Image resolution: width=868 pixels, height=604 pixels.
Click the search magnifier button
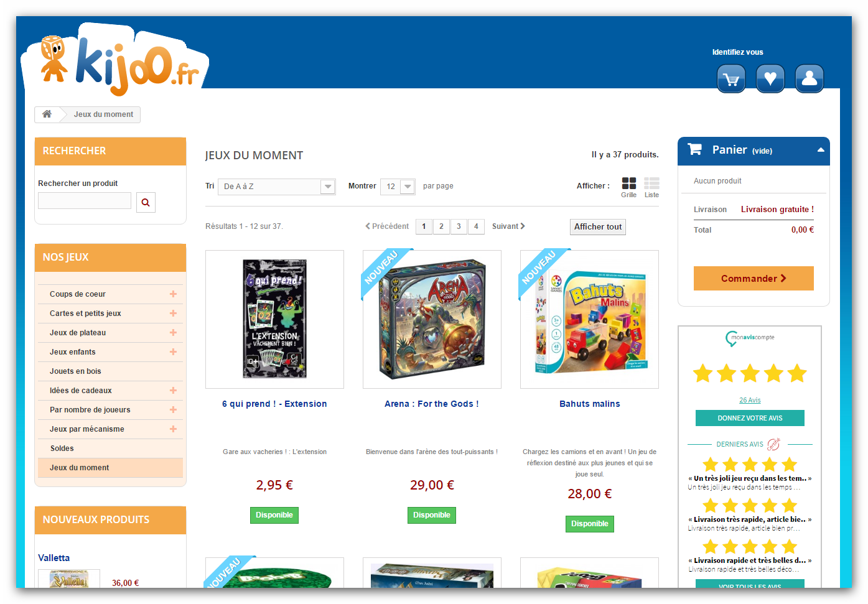tap(146, 202)
